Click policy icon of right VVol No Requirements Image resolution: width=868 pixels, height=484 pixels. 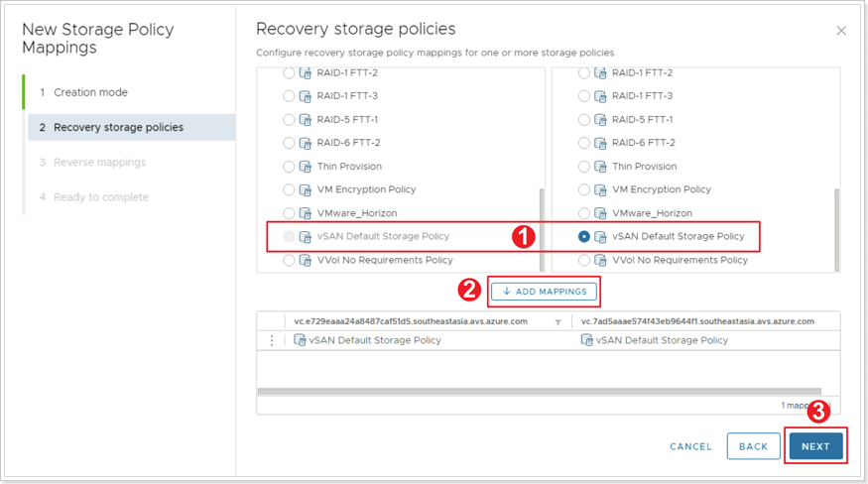pos(600,260)
